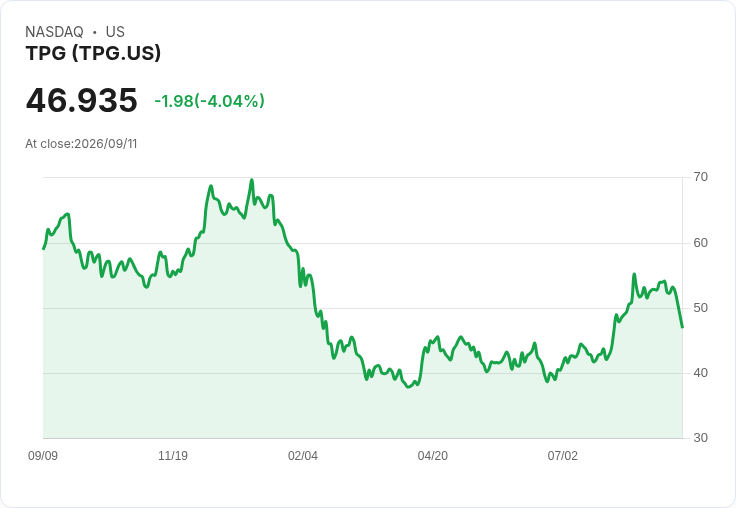
Task: Click the 11/19 date axis label
Action: point(173,455)
